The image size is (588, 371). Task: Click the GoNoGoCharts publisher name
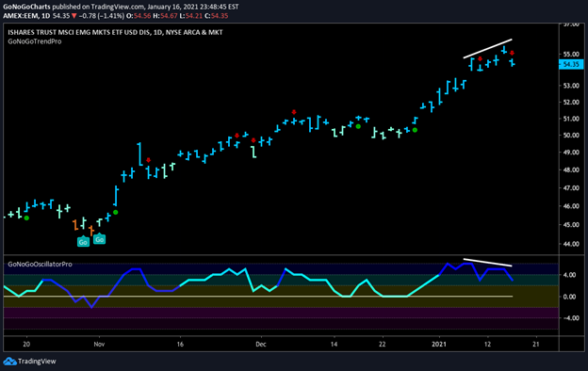26,7
